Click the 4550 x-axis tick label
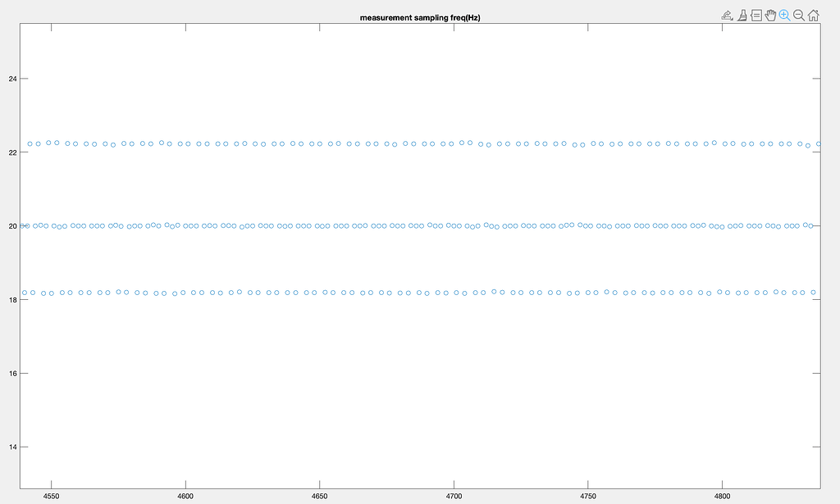This screenshot has height=504, width=840. pos(51,496)
